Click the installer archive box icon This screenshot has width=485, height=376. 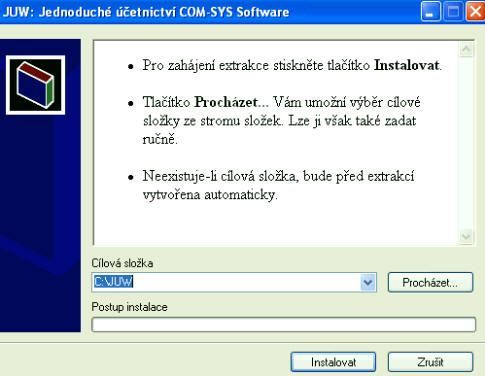click(x=35, y=85)
